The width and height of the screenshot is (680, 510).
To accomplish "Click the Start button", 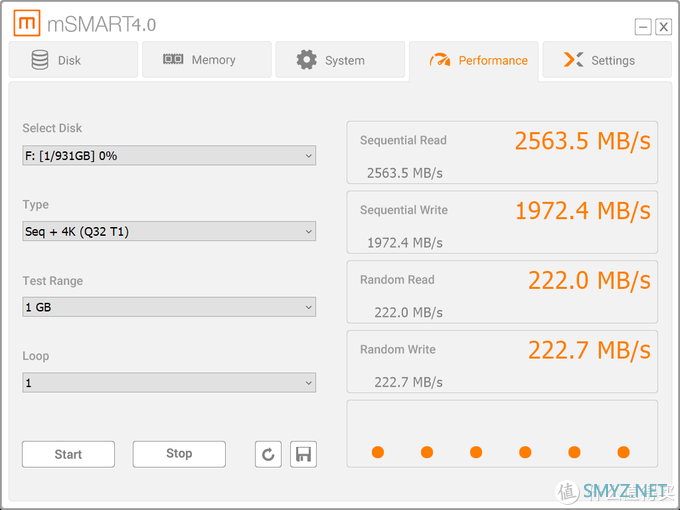I will point(69,454).
